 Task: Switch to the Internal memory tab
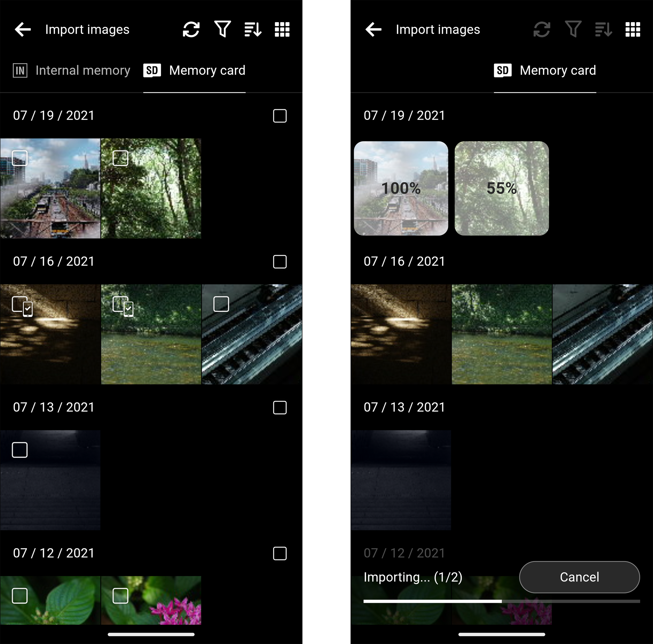point(83,70)
